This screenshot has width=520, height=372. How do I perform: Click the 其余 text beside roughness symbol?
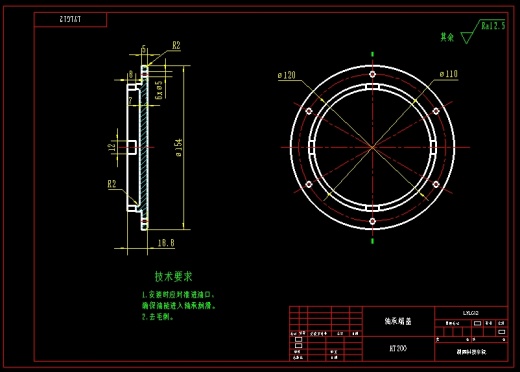[x=447, y=37]
